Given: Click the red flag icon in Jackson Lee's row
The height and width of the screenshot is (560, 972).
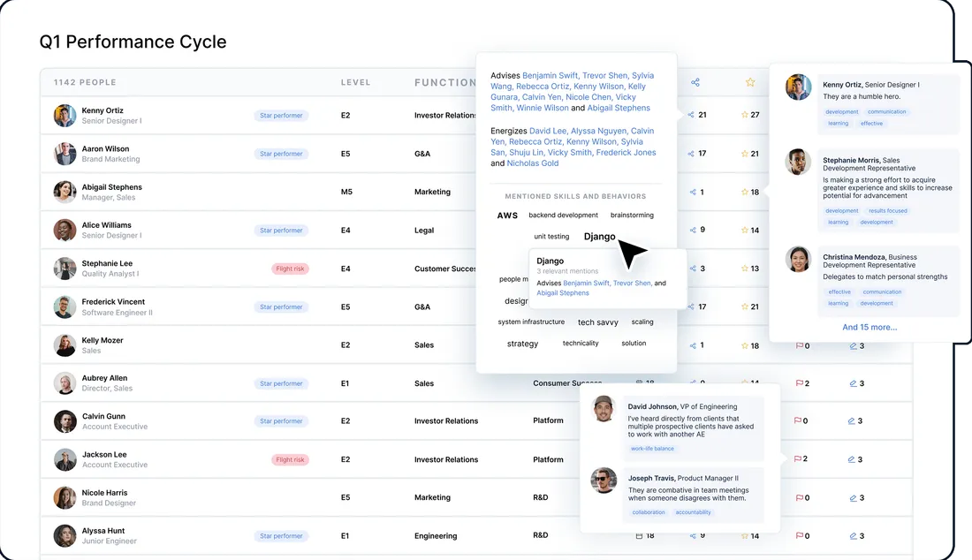Looking at the screenshot, I should coord(799,459).
